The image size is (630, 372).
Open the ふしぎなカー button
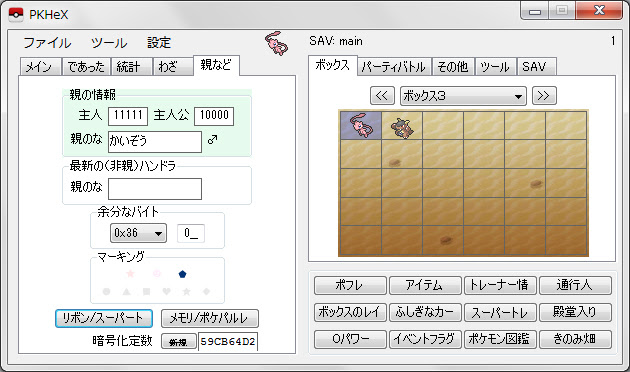[425, 312]
